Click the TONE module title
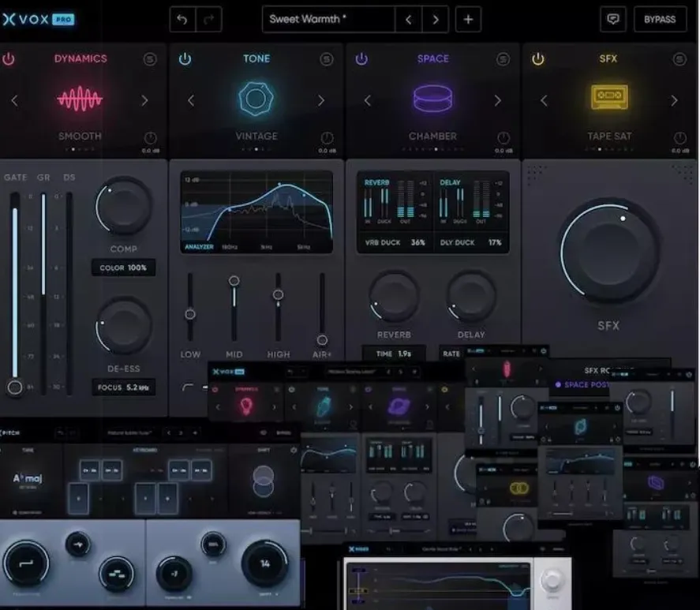Viewport: 700px width, 610px height. [256, 58]
